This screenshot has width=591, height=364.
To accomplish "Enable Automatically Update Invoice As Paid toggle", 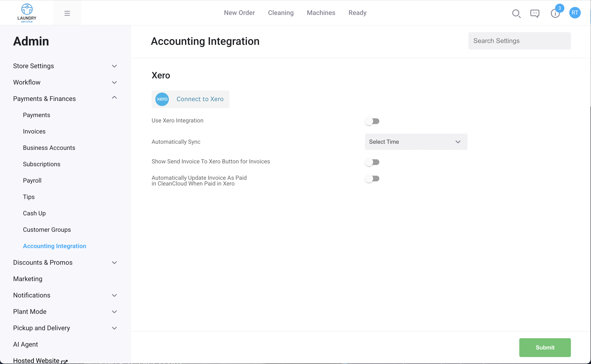I will click(373, 178).
